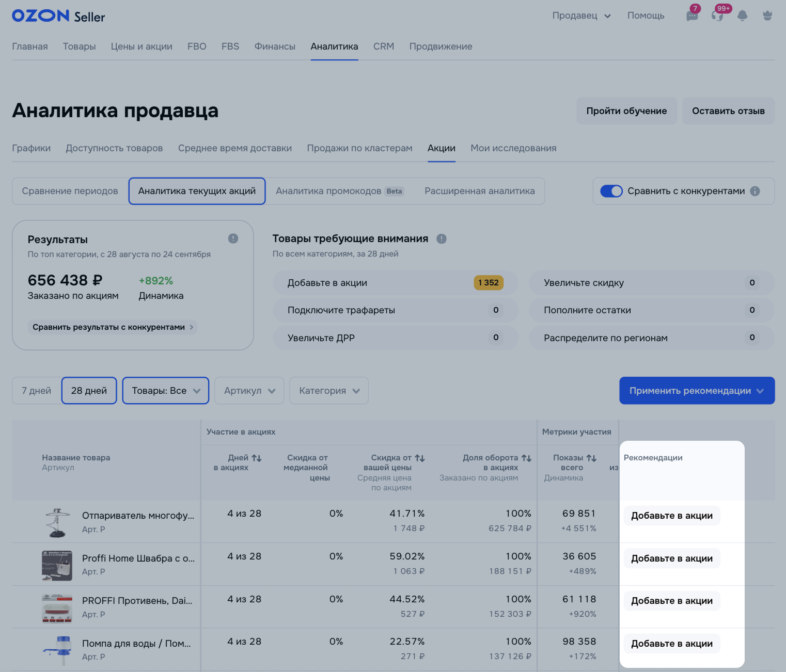Click the info icon in Результаты card
Image resolution: width=786 pixels, height=672 pixels.
pyautogui.click(x=233, y=238)
